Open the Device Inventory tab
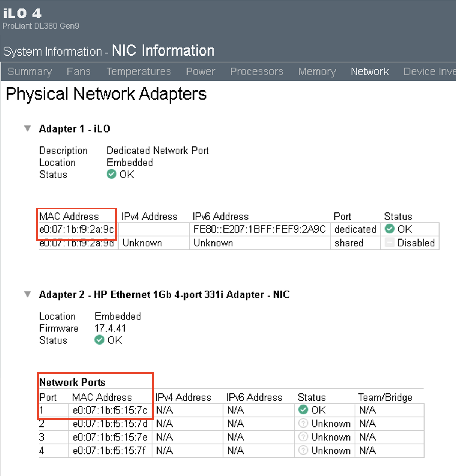The height and width of the screenshot is (476, 456). point(429,72)
